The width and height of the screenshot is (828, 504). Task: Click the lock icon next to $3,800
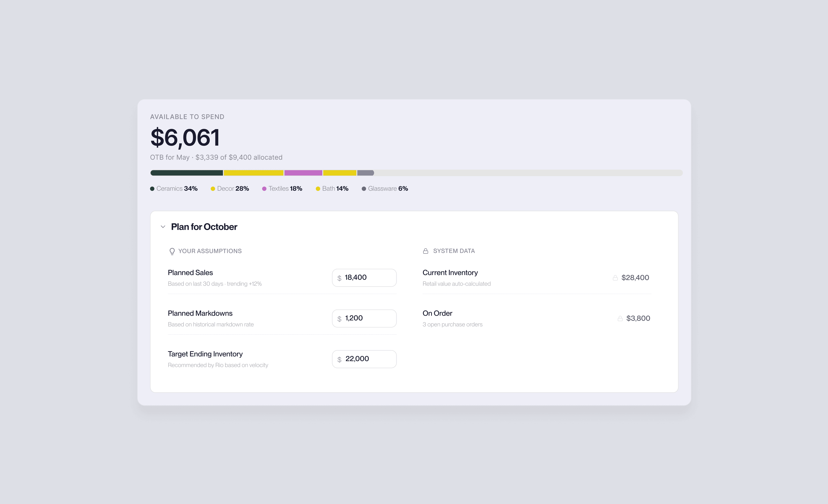[x=620, y=319]
